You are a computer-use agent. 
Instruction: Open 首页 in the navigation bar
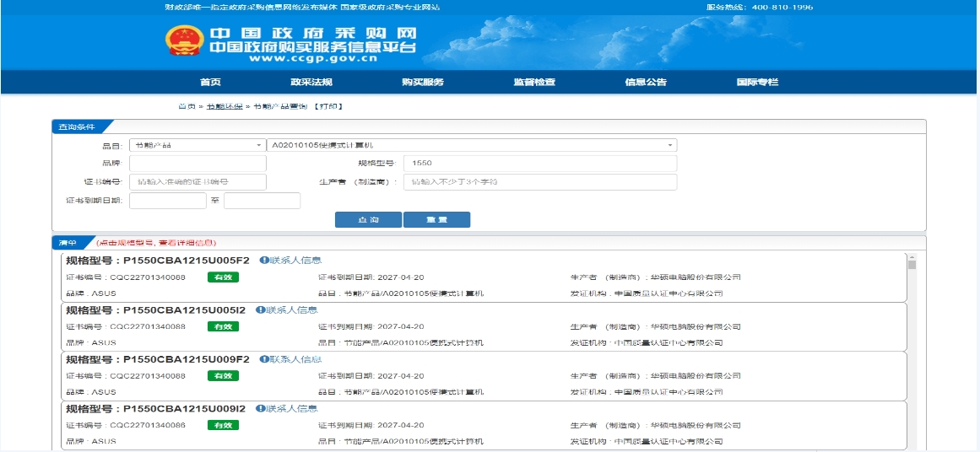210,83
